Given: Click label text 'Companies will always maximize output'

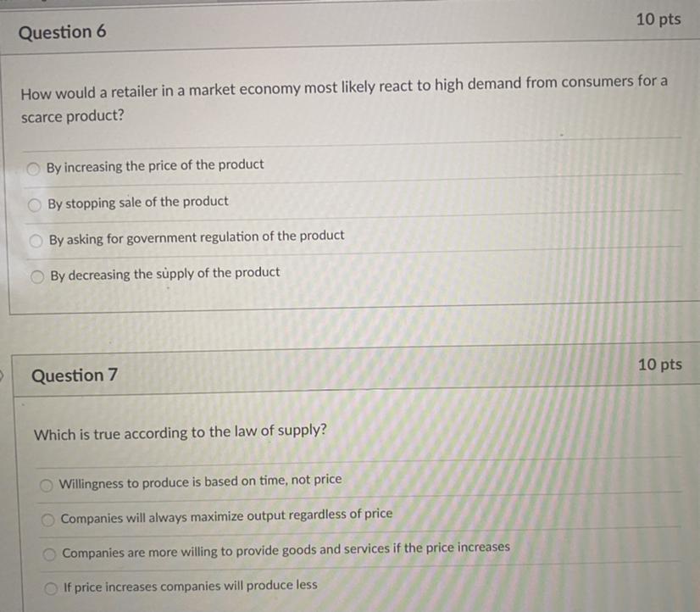Looking at the screenshot, I should 226,516.
